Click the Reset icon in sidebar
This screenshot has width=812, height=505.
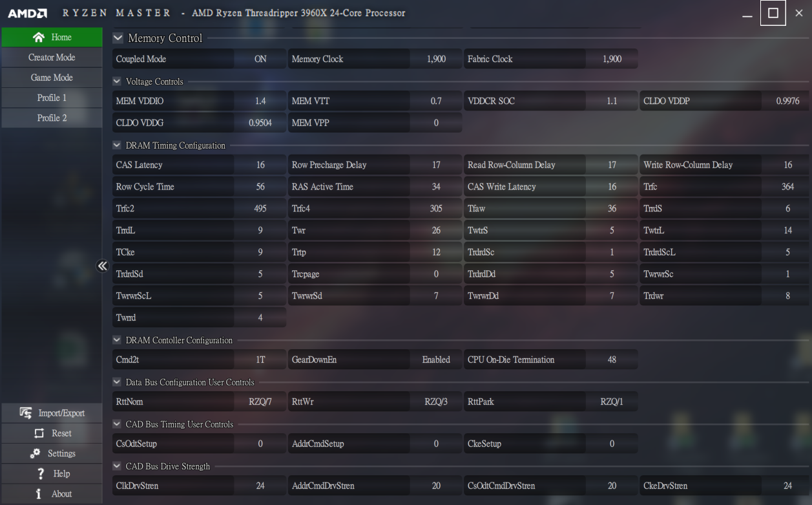(x=39, y=433)
